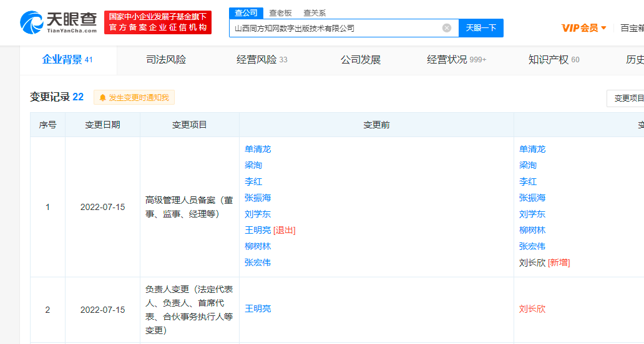Screen dimensions: 644x344
Task: Open the 经营状况 tab
Action: point(456,60)
